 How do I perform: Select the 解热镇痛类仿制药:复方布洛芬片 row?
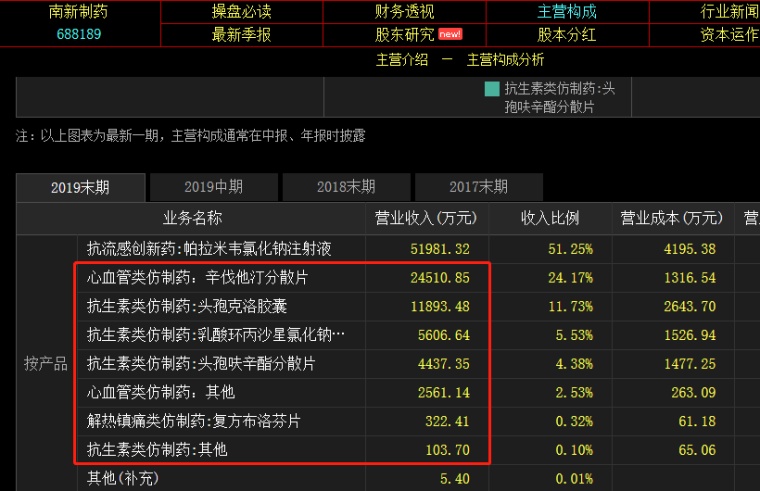[193, 421]
